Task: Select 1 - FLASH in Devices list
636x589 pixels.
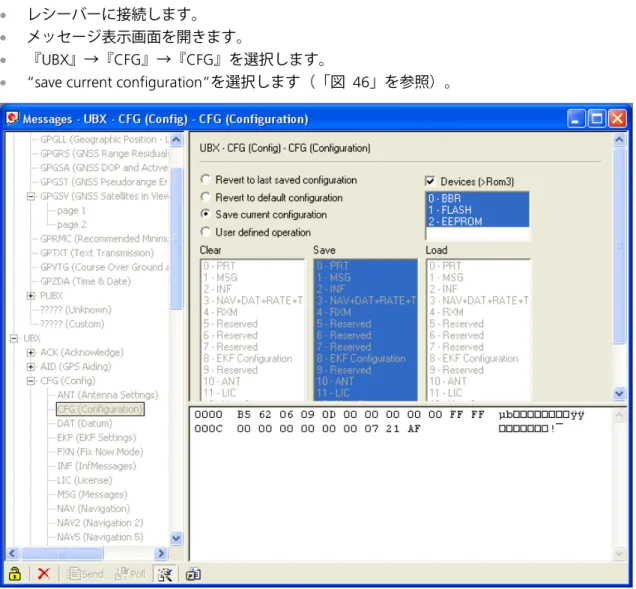Action: [x=477, y=210]
